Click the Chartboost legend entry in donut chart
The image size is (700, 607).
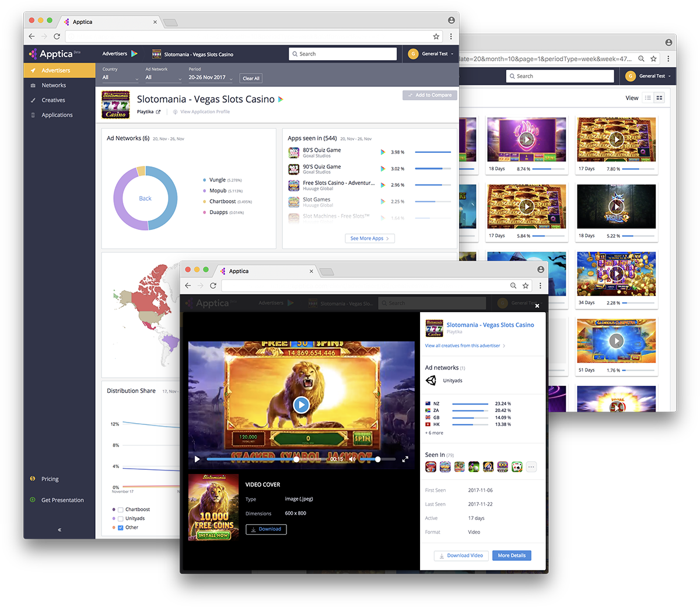pyautogui.click(x=227, y=201)
